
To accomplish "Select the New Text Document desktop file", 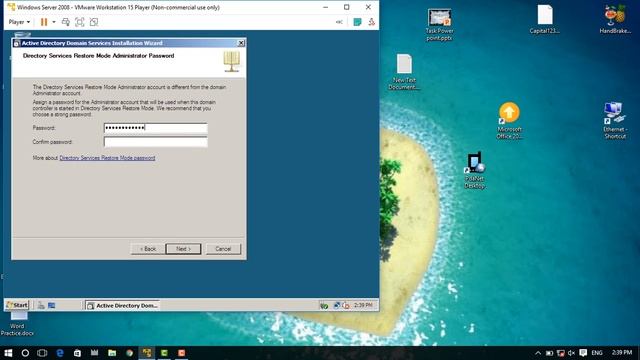I will point(404,72).
